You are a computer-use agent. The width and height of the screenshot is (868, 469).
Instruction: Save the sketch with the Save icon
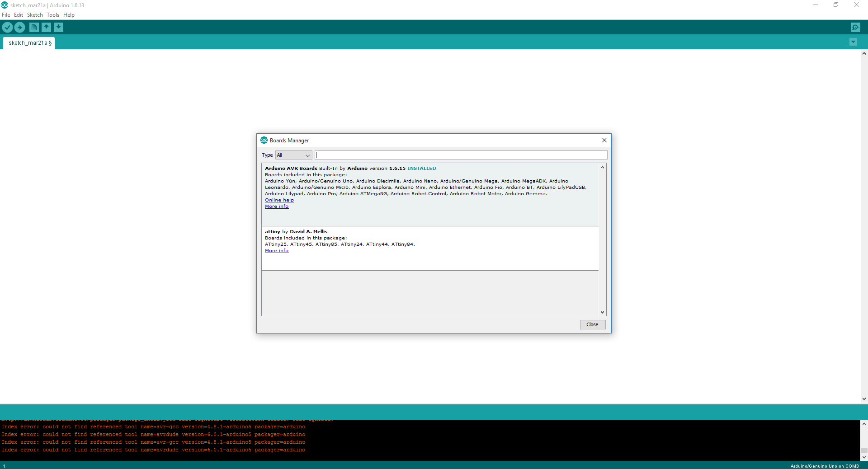coord(58,28)
